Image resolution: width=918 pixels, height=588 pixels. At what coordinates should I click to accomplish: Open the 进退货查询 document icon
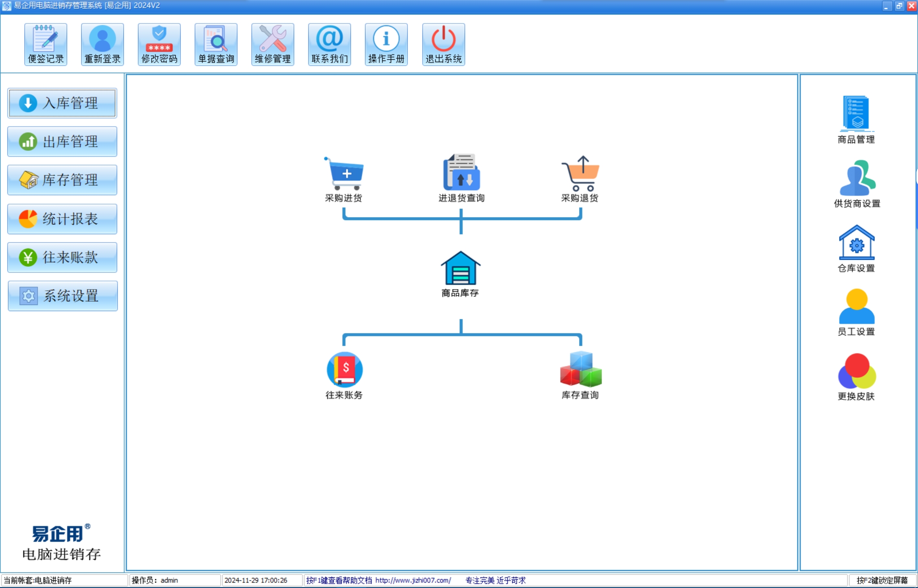click(x=461, y=173)
